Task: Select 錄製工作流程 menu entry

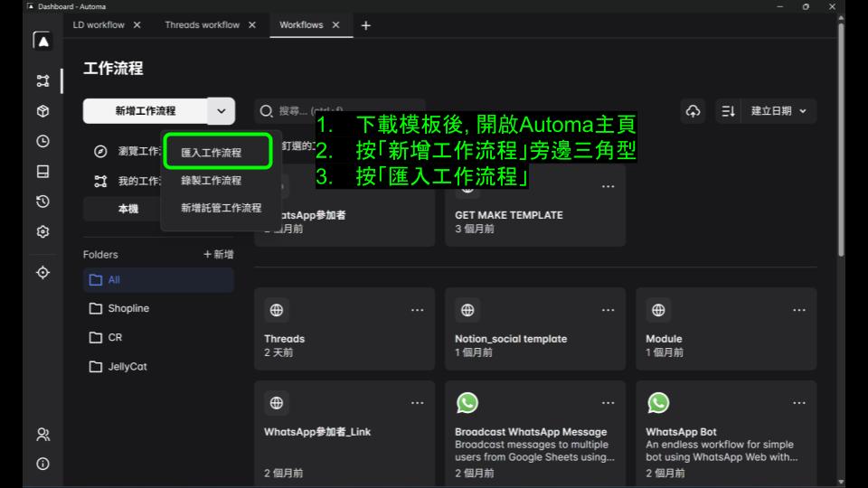Action: click(x=211, y=181)
